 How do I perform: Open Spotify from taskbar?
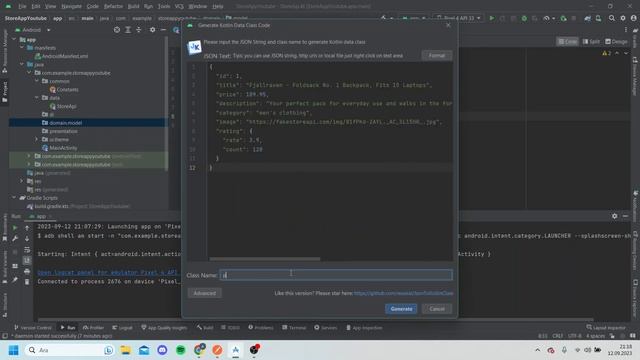[180, 350]
